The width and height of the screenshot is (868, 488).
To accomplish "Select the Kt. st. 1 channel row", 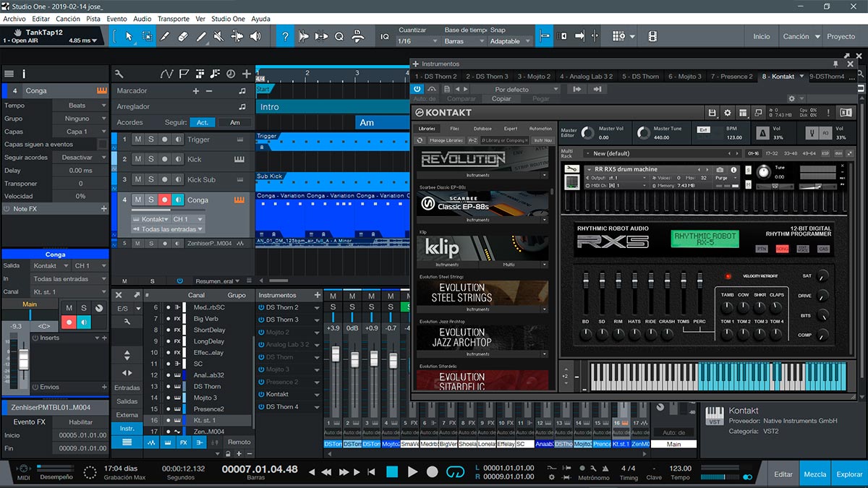I will (198, 420).
